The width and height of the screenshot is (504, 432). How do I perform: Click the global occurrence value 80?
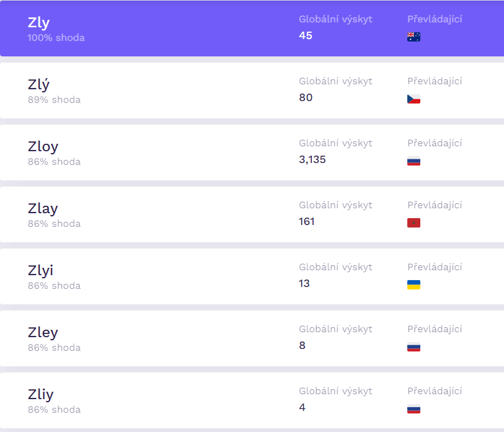(306, 97)
